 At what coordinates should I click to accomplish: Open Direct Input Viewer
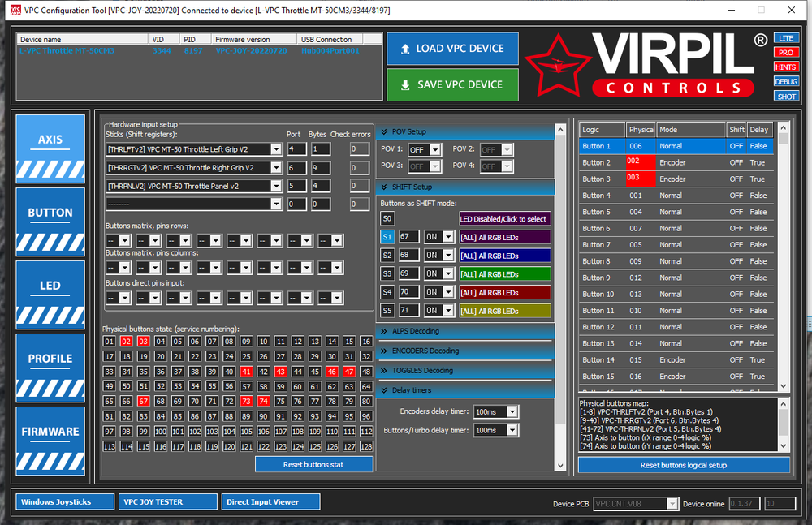tap(271, 501)
